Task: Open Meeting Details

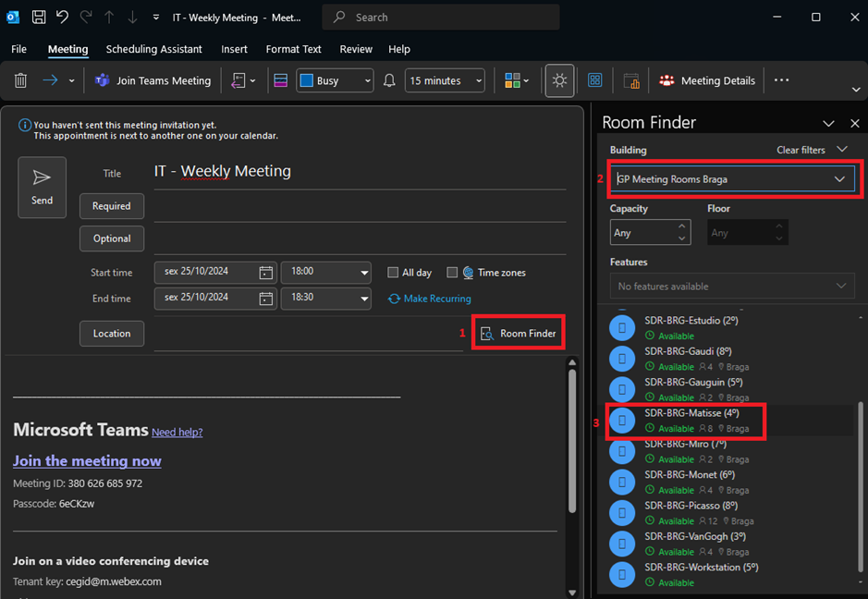Action: click(707, 80)
